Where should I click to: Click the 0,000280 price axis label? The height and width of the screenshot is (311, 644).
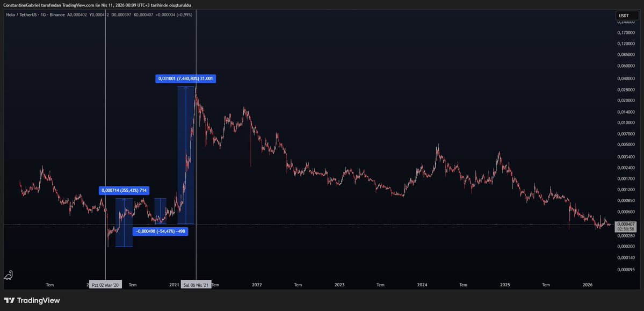627,236
